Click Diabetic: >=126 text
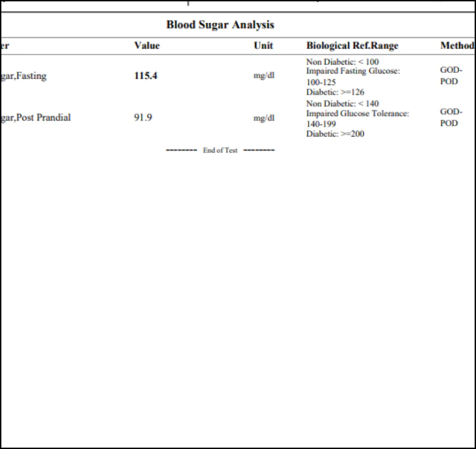 pos(335,92)
